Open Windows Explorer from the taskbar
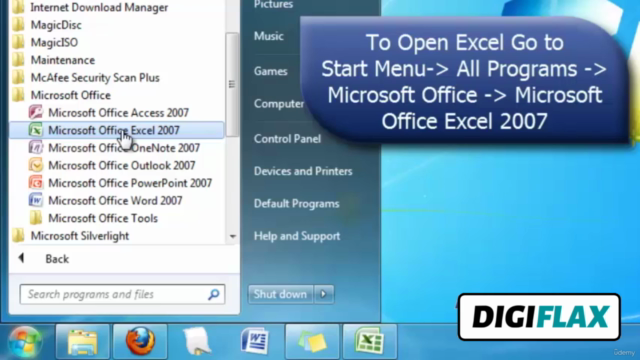The image size is (640, 360). click(x=82, y=342)
